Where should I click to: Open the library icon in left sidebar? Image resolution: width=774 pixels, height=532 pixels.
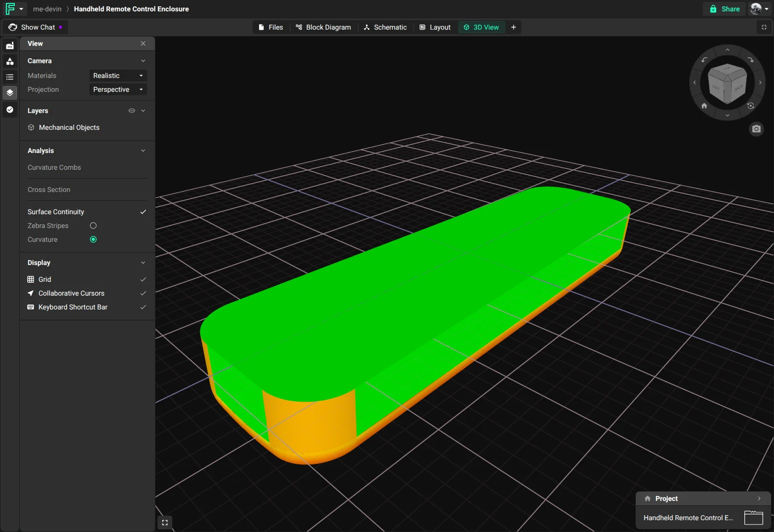click(10, 45)
